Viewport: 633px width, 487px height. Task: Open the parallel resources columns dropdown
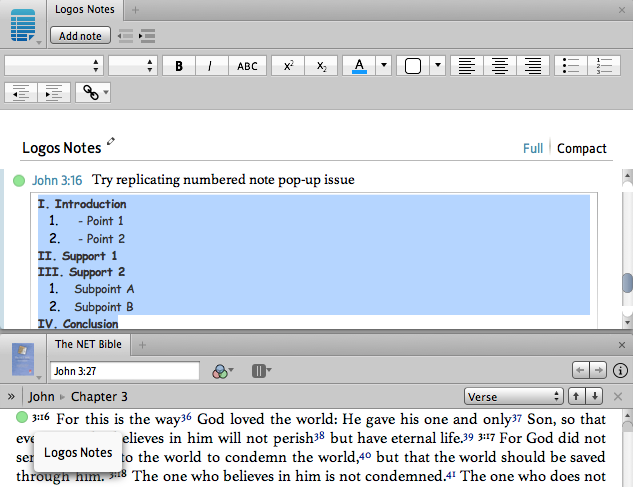coord(261,371)
